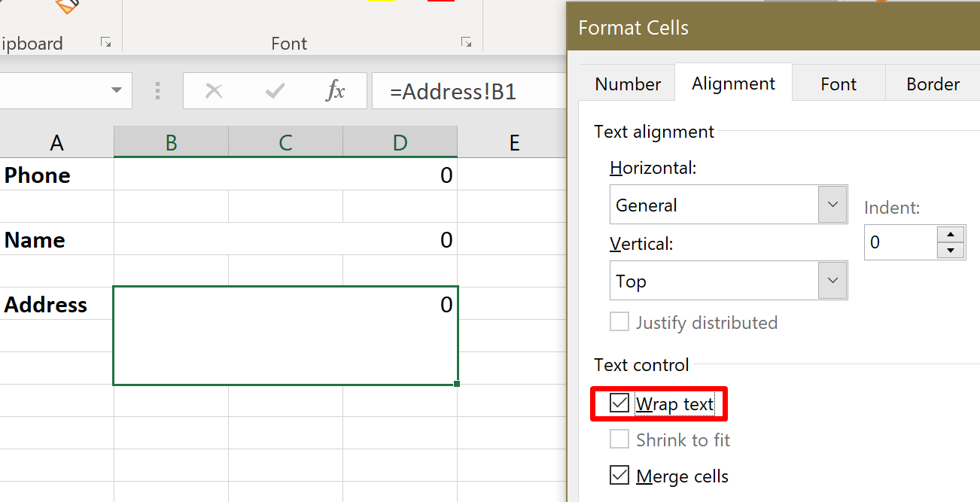Viewport: 980px width, 502px height.
Task: Select the yellow Text Highlight Color icon
Action: [x=382, y=2]
